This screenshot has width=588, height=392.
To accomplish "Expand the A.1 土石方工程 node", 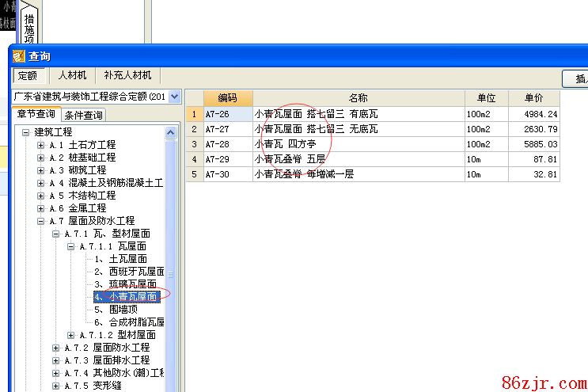I will pyautogui.click(x=41, y=145).
